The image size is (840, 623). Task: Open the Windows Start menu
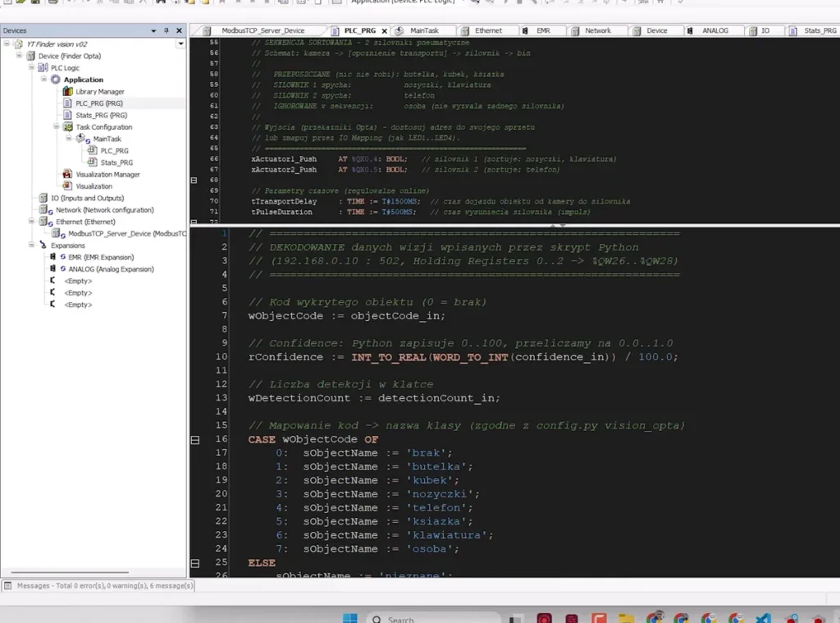click(349, 618)
